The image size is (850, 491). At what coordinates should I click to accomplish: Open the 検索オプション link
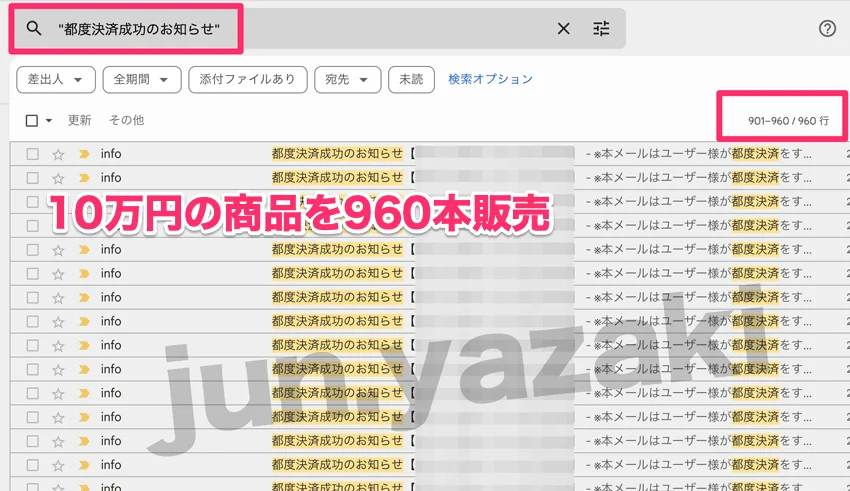coord(491,79)
